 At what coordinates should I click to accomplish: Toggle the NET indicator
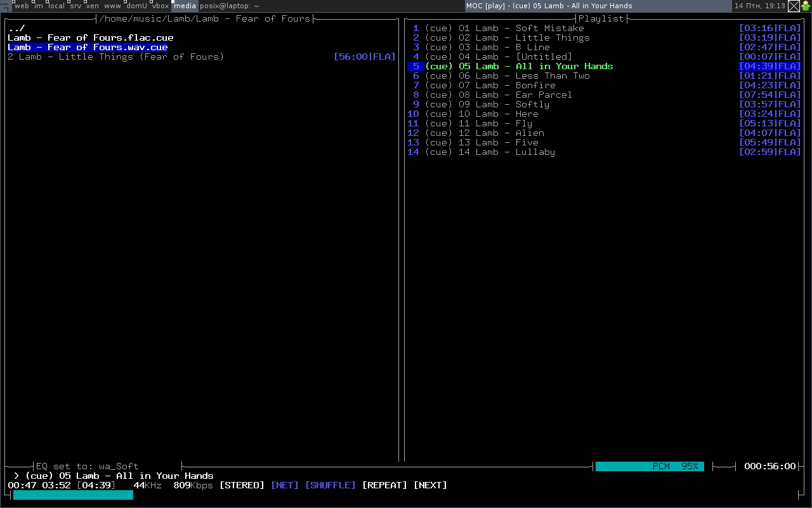point(285,485)
